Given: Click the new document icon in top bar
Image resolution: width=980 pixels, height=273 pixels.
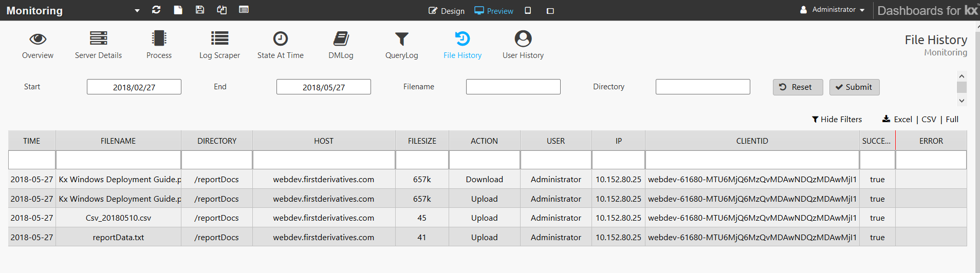Looking at the screenshot, I should (178, 10).
